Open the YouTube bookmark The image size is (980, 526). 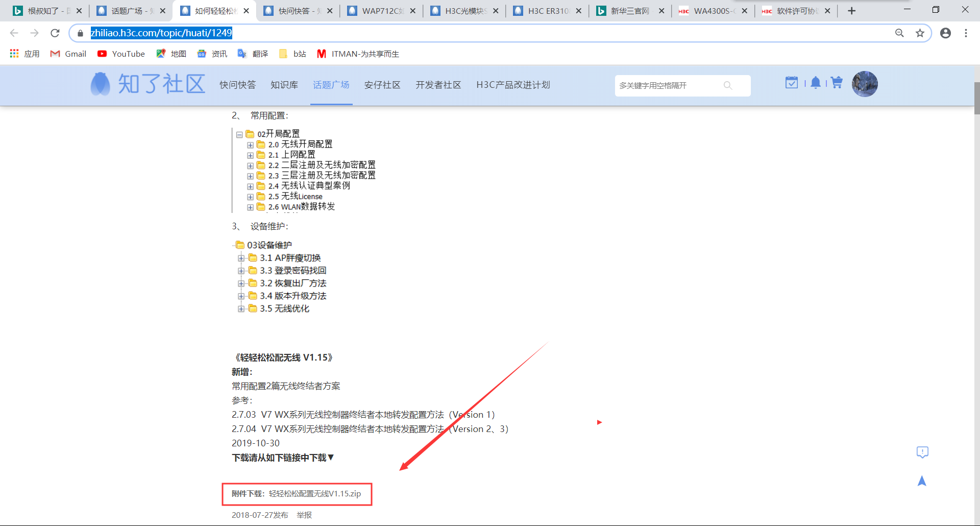tap(121, 54)
